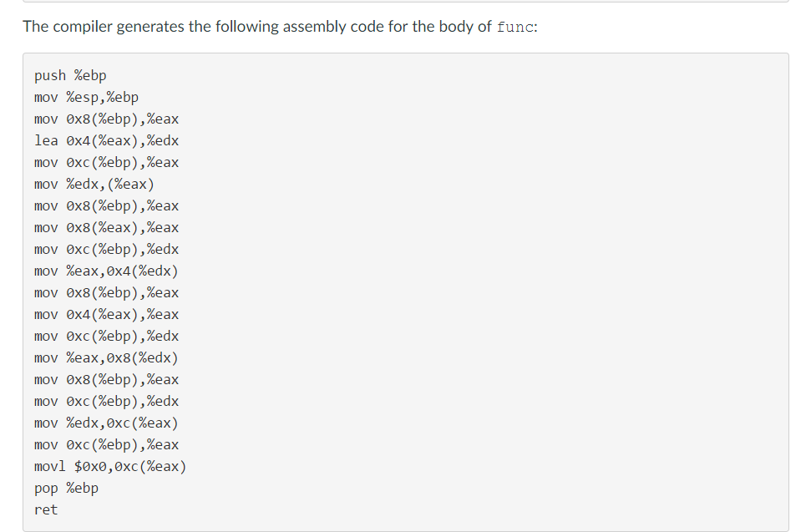
Task: Click the 'ret' instruction
Action: 46,509
